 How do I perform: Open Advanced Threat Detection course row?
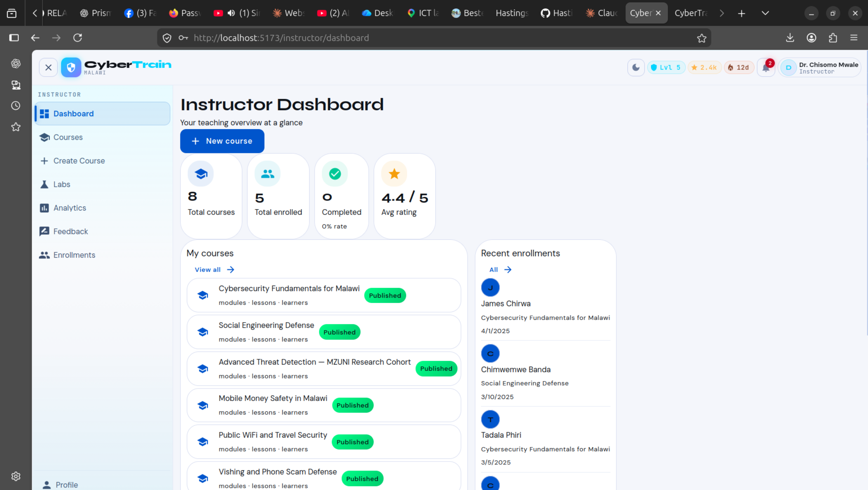click(324, 369)
